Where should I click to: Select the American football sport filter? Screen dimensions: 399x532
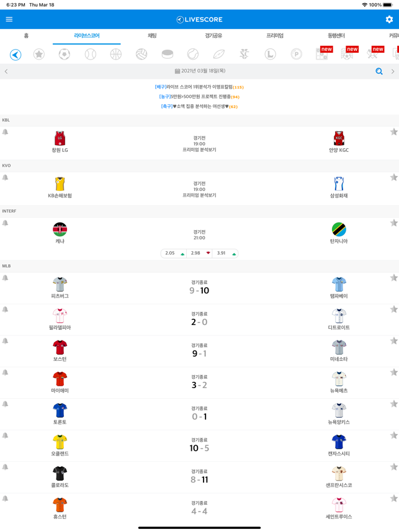pos(218,55)
